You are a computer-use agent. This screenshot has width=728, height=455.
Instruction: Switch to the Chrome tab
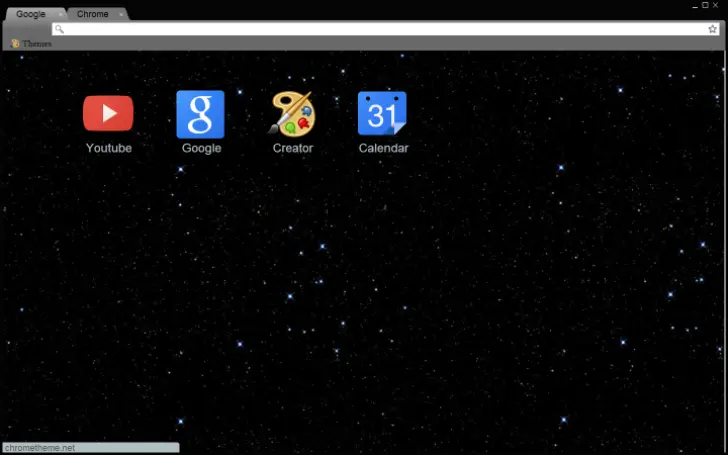click(x=93, y=14)
